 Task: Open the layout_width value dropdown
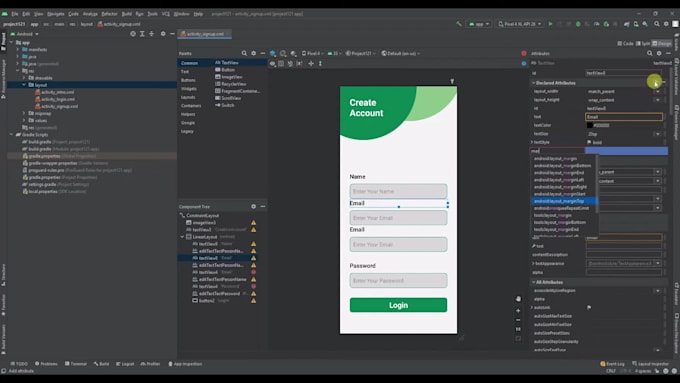(x=657, y=92)
